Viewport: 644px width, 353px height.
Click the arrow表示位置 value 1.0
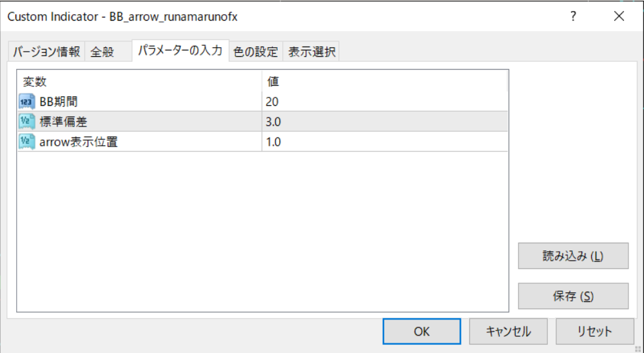pos(273,142)
